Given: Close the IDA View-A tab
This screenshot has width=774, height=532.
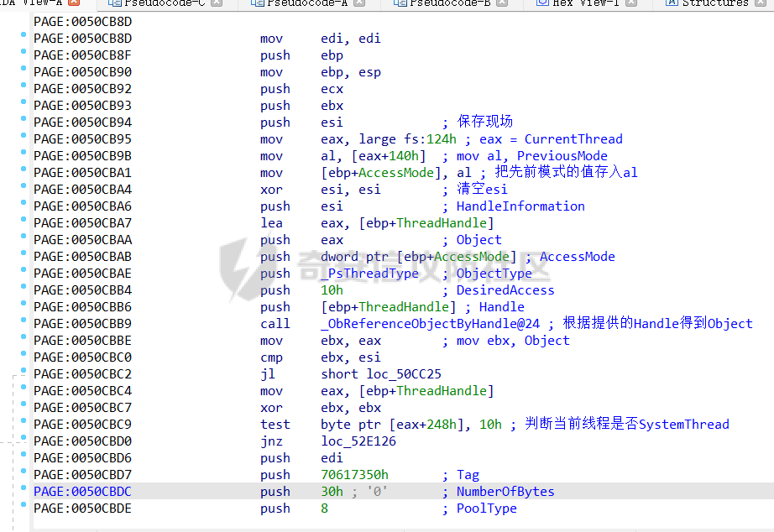Looking at the screenshot, I should click(x=73, y=3).
